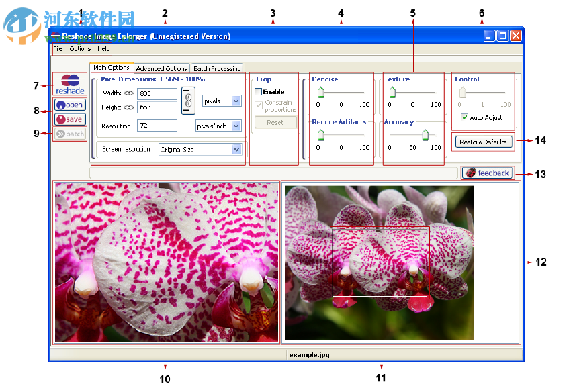Click the Denoise slider handle
The width and height of the screenshot is (573, 392).
click(321, 93)
